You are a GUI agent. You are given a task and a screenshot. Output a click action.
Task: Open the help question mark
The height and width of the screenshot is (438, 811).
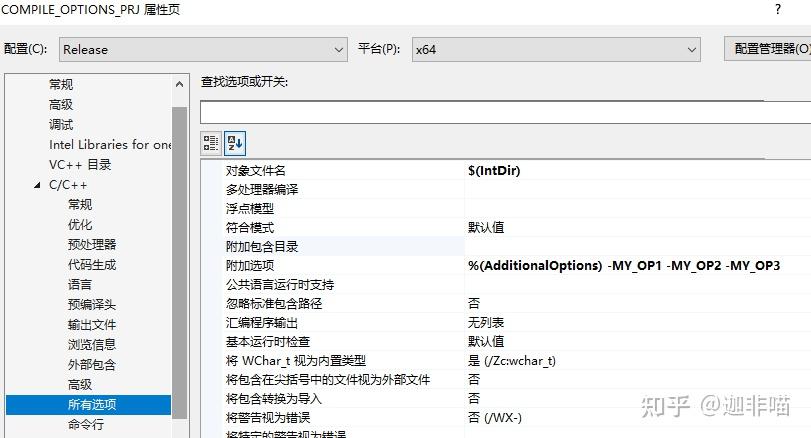[777, 9]
